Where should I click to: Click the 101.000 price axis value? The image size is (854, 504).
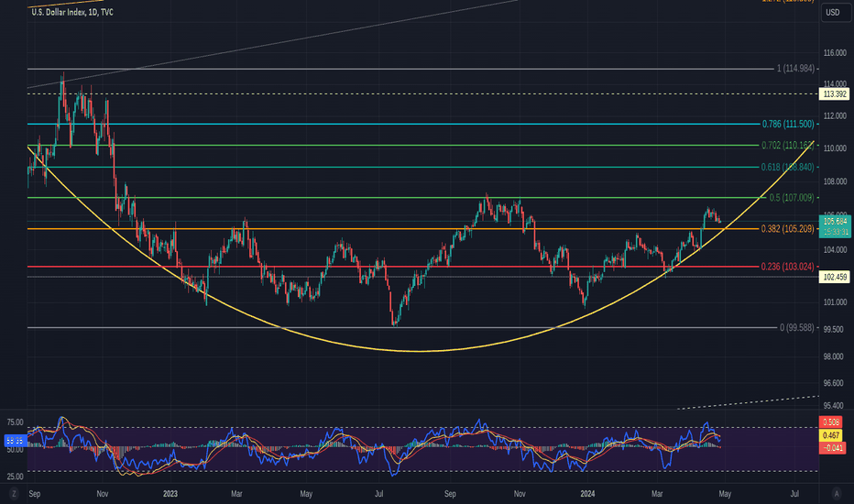click(835, 301)
